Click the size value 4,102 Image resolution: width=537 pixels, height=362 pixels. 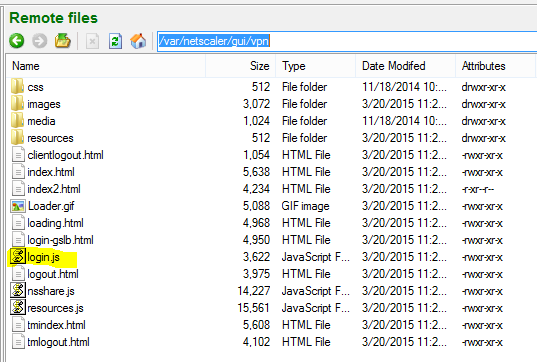(x=257, y=342)
